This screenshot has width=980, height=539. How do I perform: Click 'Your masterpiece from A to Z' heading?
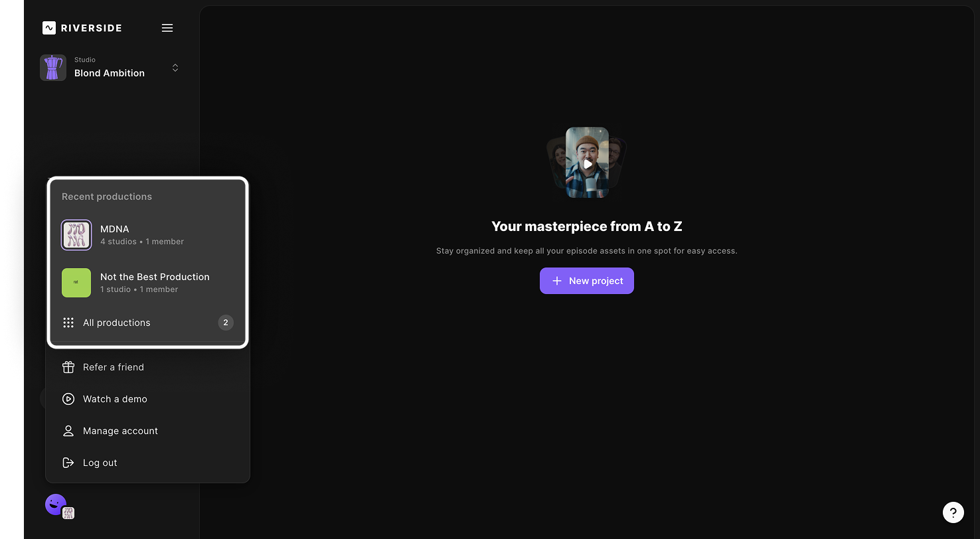pyautogui.click(x=587, y=226)
